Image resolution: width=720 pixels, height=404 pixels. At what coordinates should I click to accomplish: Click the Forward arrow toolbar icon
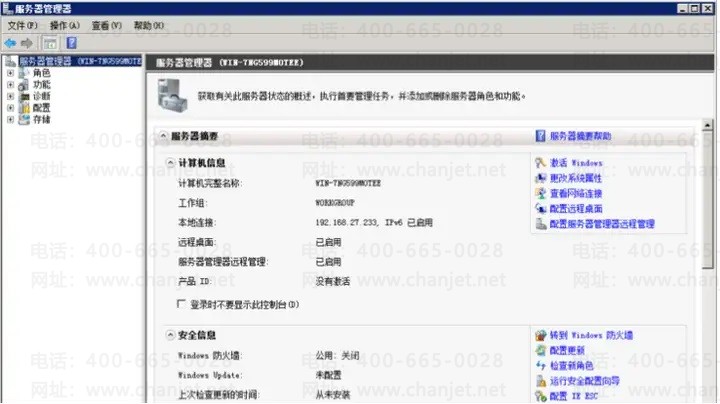[27, 43]
